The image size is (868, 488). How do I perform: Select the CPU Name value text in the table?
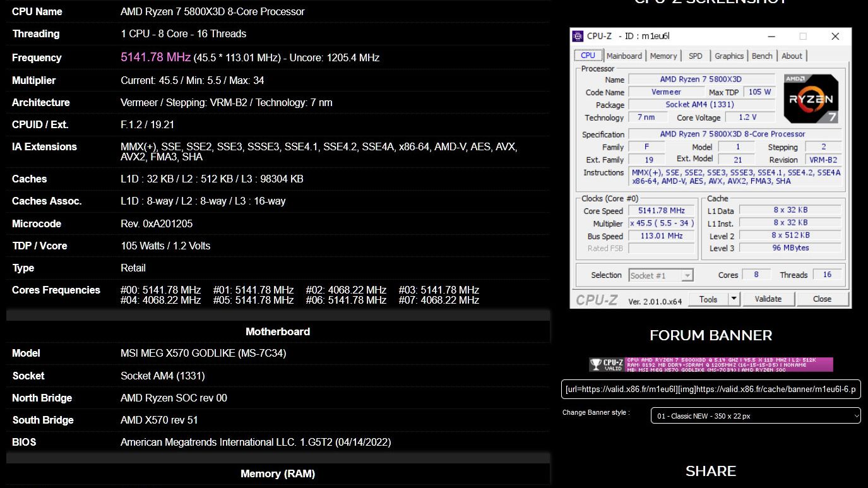[213, 12]
